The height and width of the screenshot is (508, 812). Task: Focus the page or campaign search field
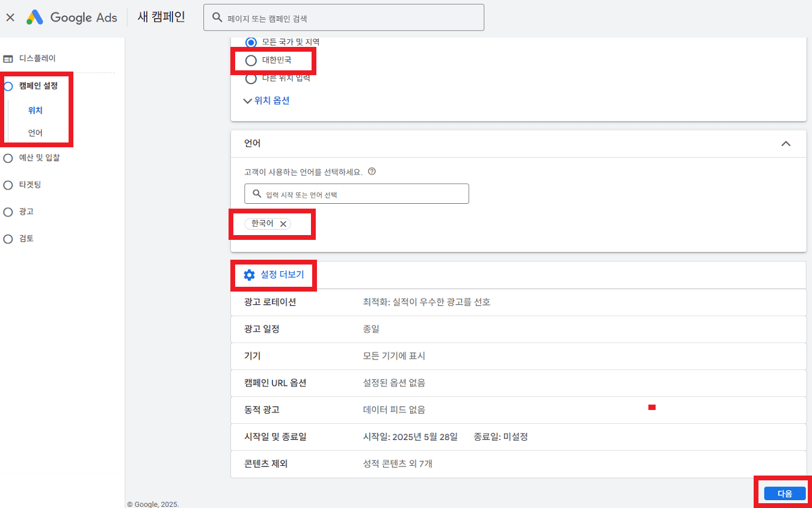click(x=344, y=17)
